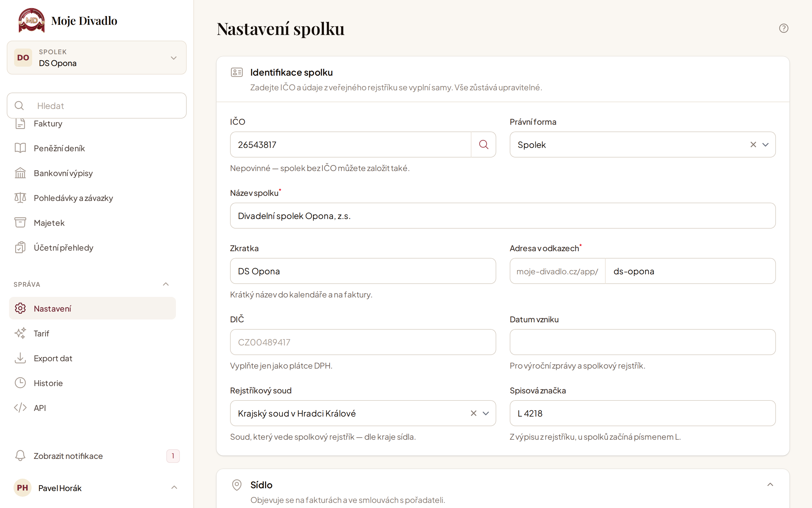Click the Faktury document icon

coord(20,123)
